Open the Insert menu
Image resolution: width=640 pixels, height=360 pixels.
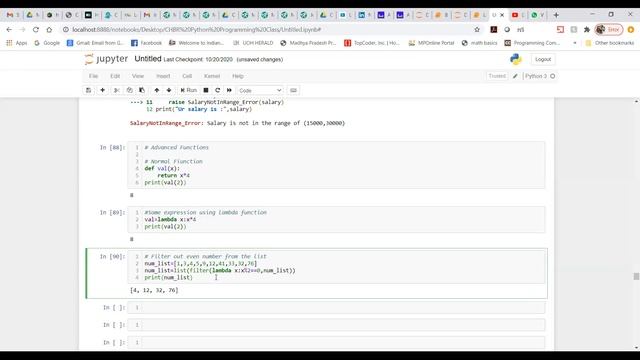point(163,76)
